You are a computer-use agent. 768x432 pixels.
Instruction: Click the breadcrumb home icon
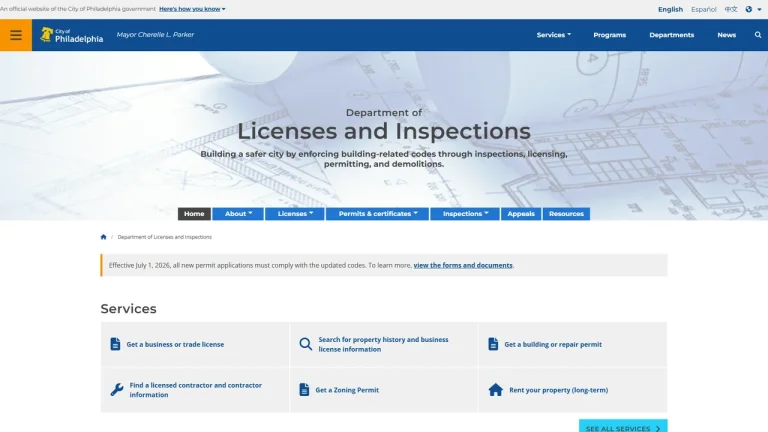(103, 237)
